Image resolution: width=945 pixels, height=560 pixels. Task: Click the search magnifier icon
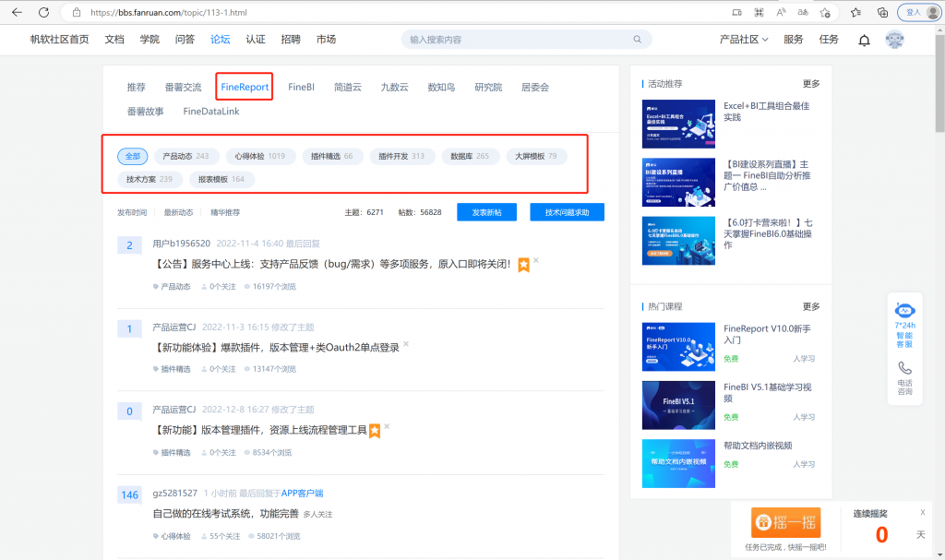click(x=637, y=39)
